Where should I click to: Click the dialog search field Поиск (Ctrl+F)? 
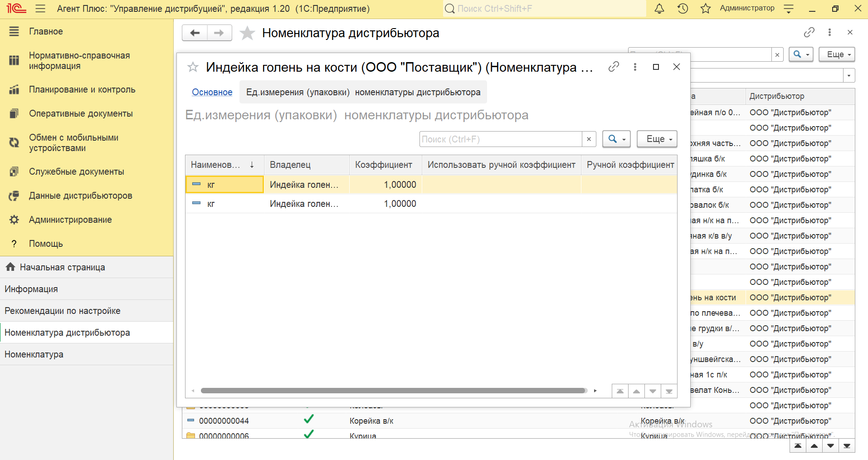tap(501, 139)
